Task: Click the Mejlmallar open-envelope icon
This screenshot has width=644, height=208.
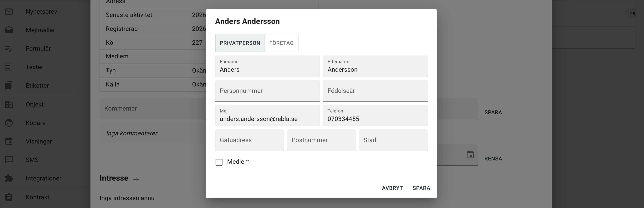Action: click(x=9, y=30)
